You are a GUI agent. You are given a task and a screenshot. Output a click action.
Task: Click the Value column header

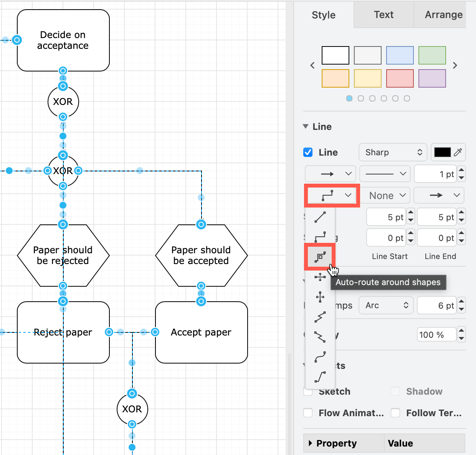pos(424,443)
